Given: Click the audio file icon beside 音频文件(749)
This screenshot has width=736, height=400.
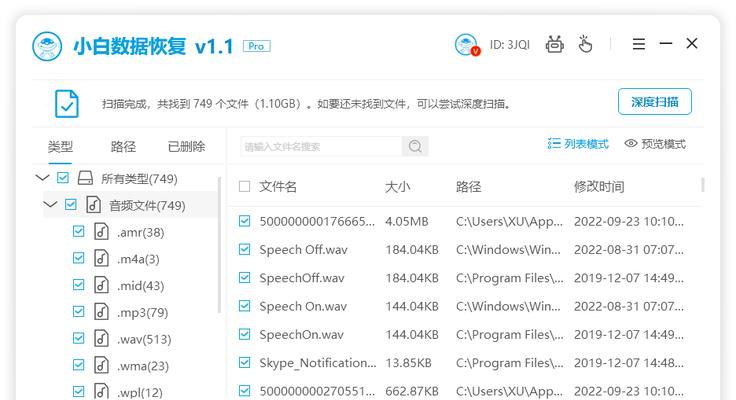Looking at the screenshot, I should pos(93,205).
